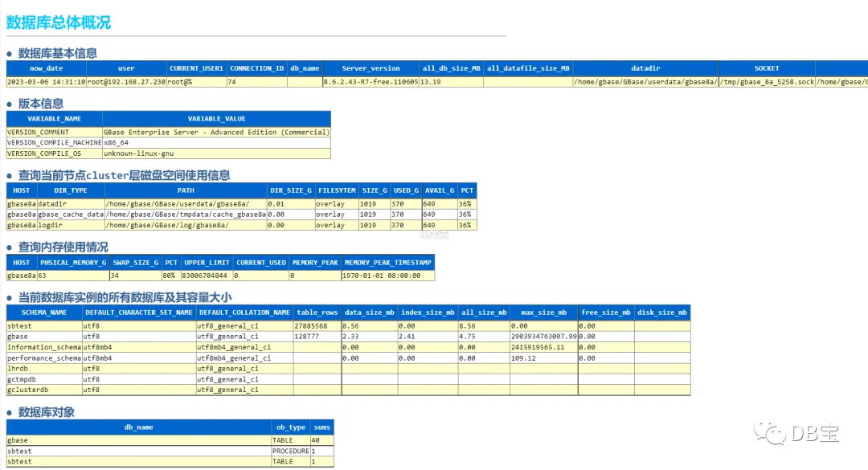Screen dimensions: 868x470
Task: Click the CONNECTION_ID column header
Action: pyautogui.click(x=257, y=68)
